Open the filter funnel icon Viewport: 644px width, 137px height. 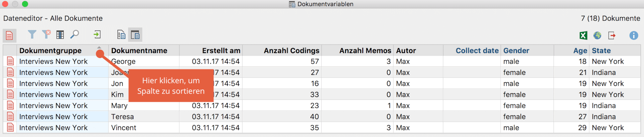[32, 34]
